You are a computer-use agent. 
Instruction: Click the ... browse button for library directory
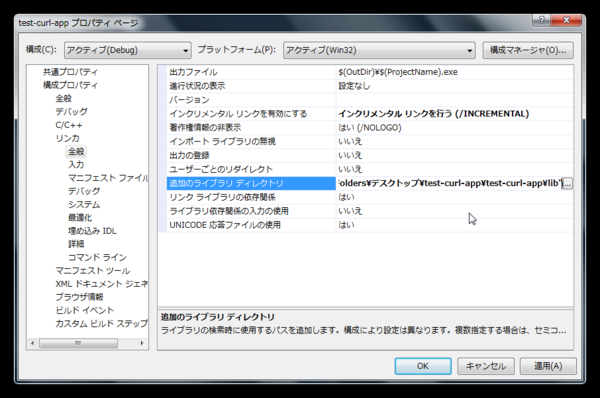[567, 184]
